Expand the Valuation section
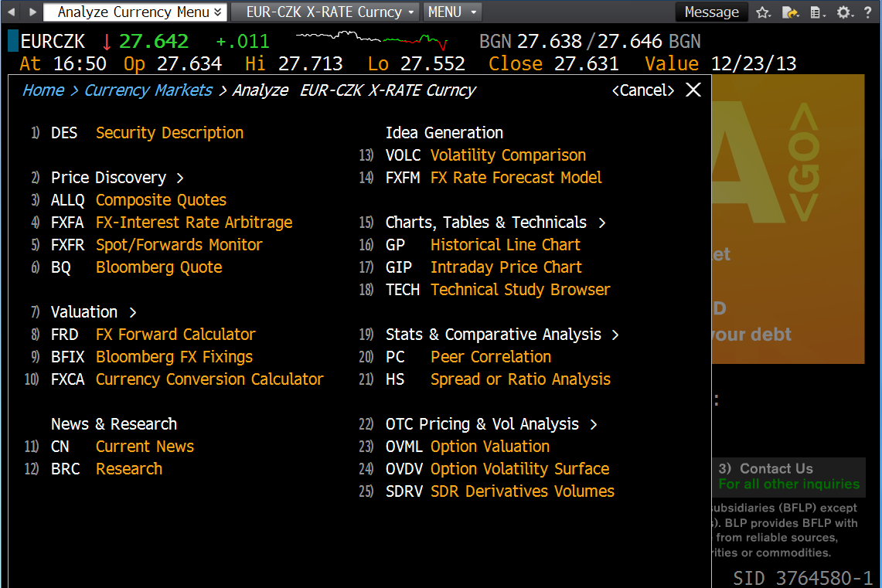 (84, 312)
